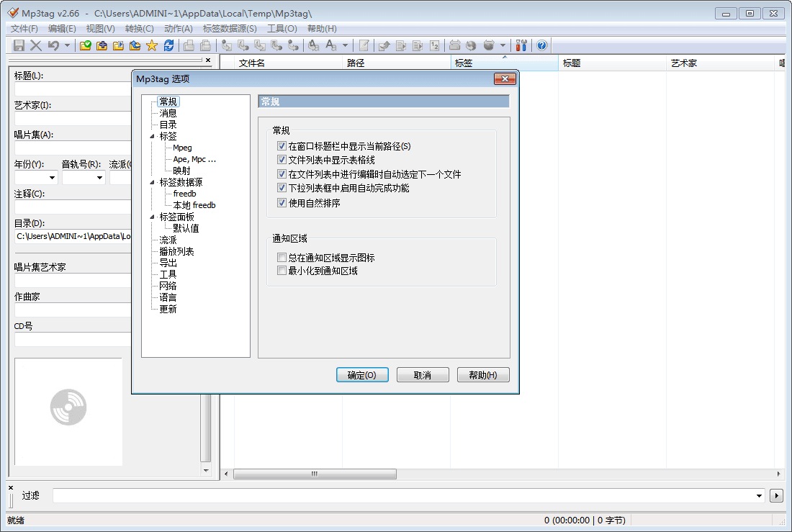
Task: Select 消息 in options tree
Action: click(168, 113)
